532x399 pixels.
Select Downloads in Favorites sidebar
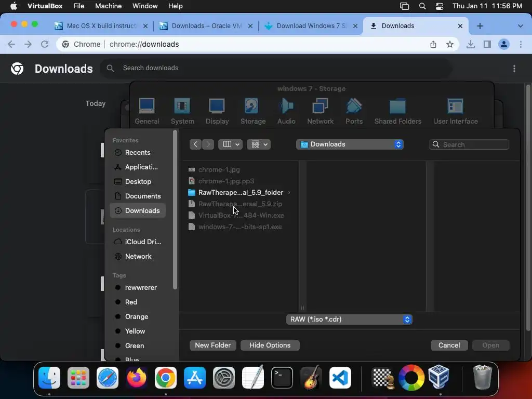coord(138,211)
